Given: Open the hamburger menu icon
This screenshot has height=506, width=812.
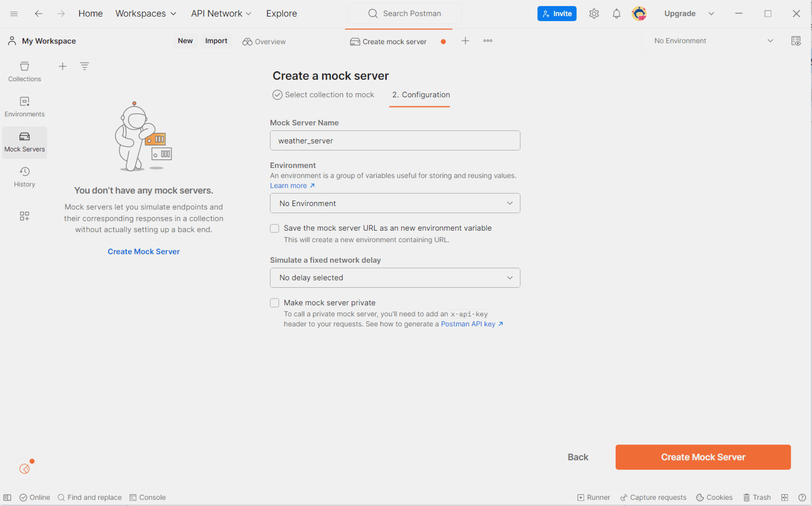Looking at the screenshot, I should (14, 14).
